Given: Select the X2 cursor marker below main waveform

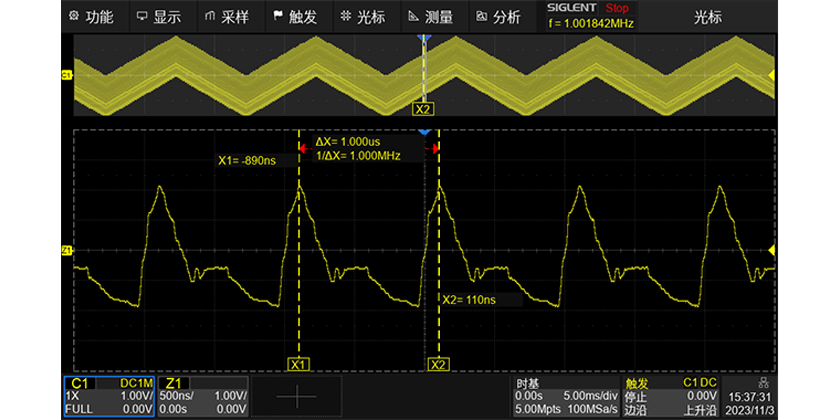Looking at the screenshot, I should pos(437,365).
